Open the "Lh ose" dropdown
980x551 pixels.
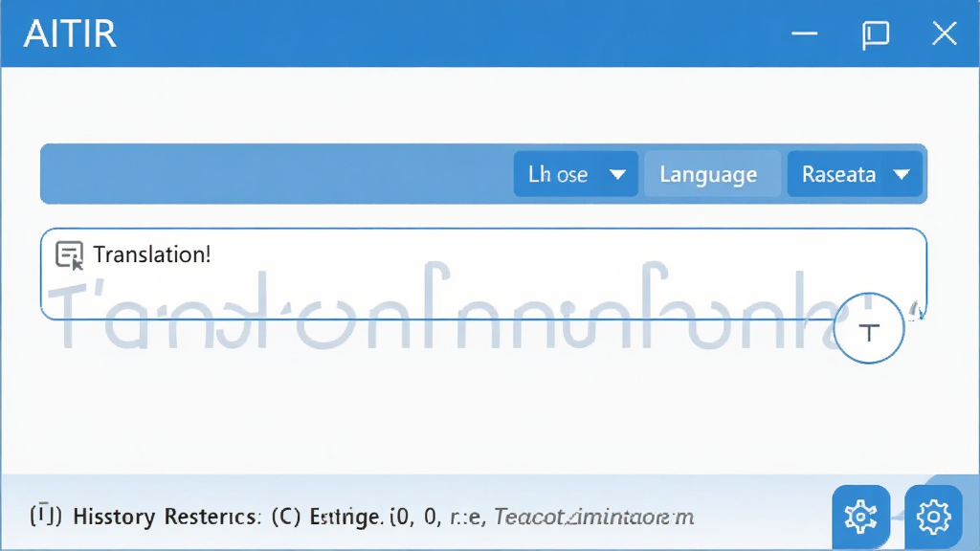(x=575, y=174)
